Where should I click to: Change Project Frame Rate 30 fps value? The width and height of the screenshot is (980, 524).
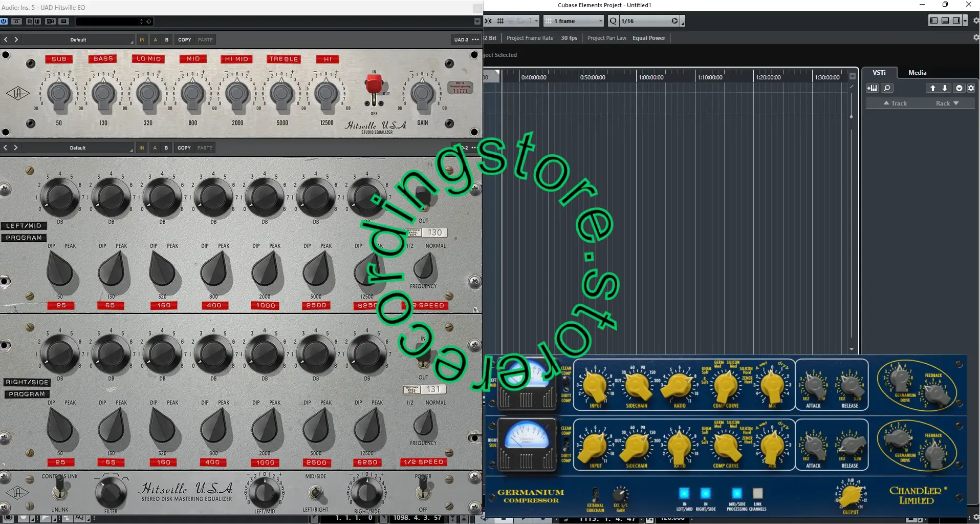pos(569,38)
